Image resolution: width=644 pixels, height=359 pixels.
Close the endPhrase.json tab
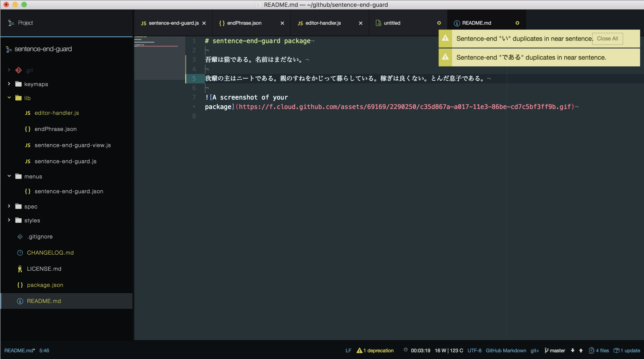282,23
